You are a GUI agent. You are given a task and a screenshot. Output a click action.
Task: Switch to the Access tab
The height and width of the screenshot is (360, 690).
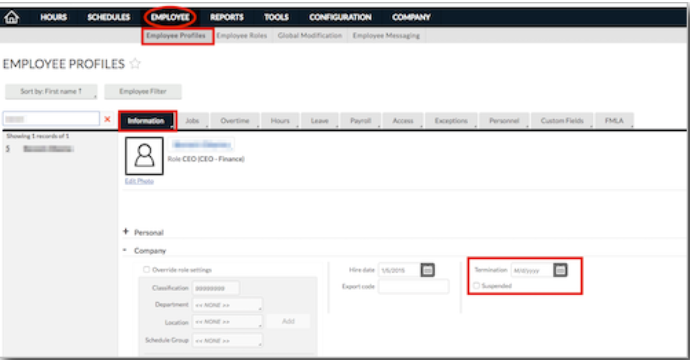(x=403, y=121)
